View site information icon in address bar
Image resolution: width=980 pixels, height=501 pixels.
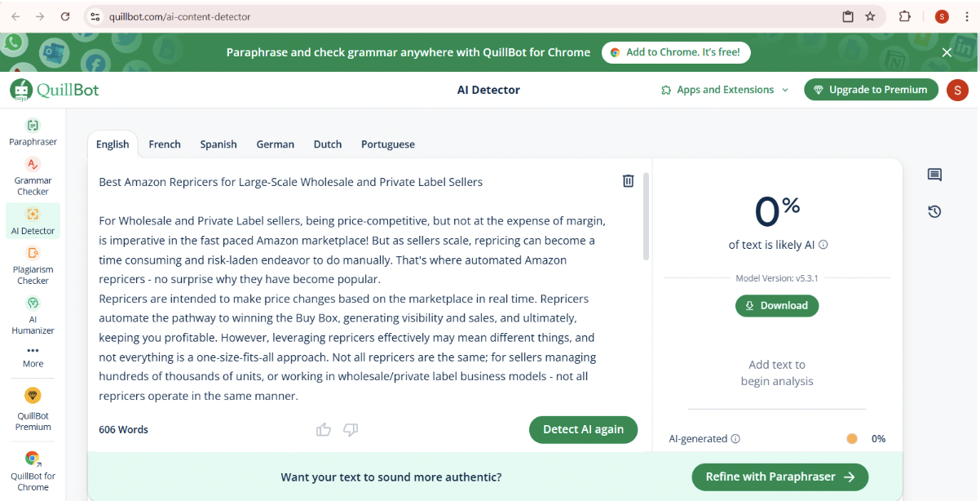(x=95, y=16)
